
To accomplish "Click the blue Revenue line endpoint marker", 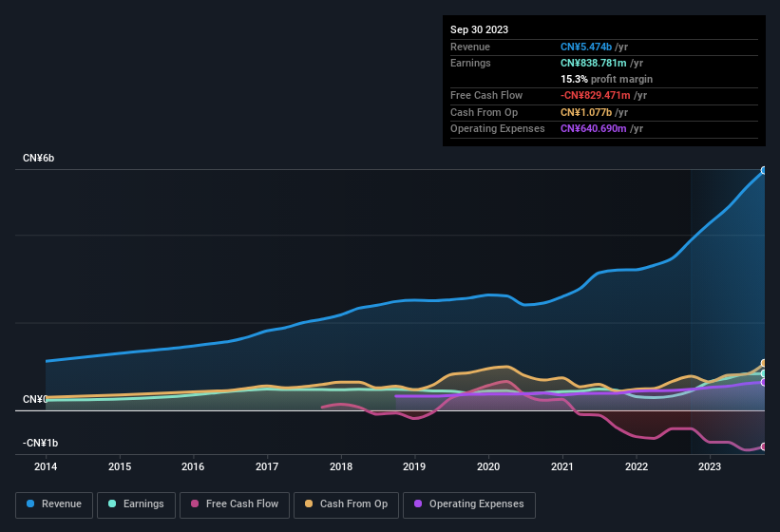I will 764,171.
